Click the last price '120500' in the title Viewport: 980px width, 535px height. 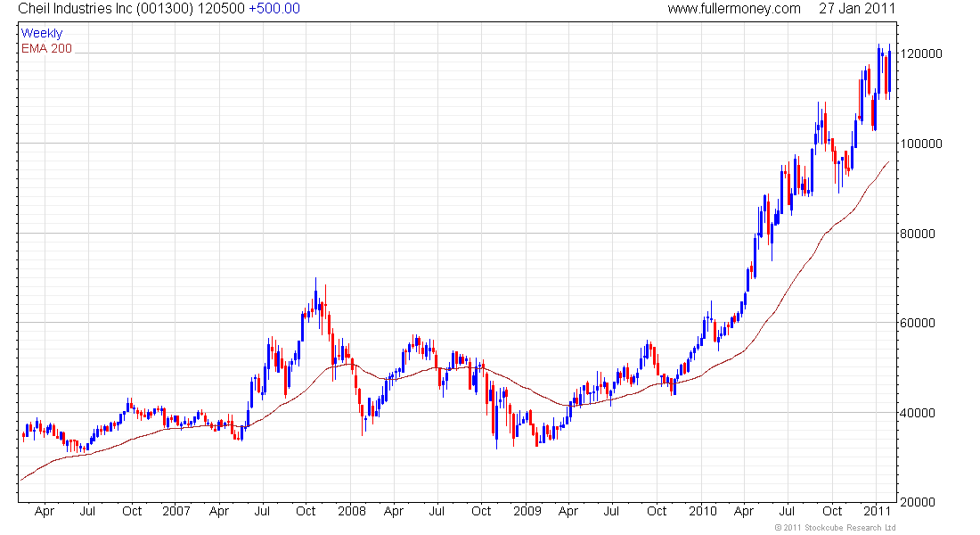click(x=221, y=9)
